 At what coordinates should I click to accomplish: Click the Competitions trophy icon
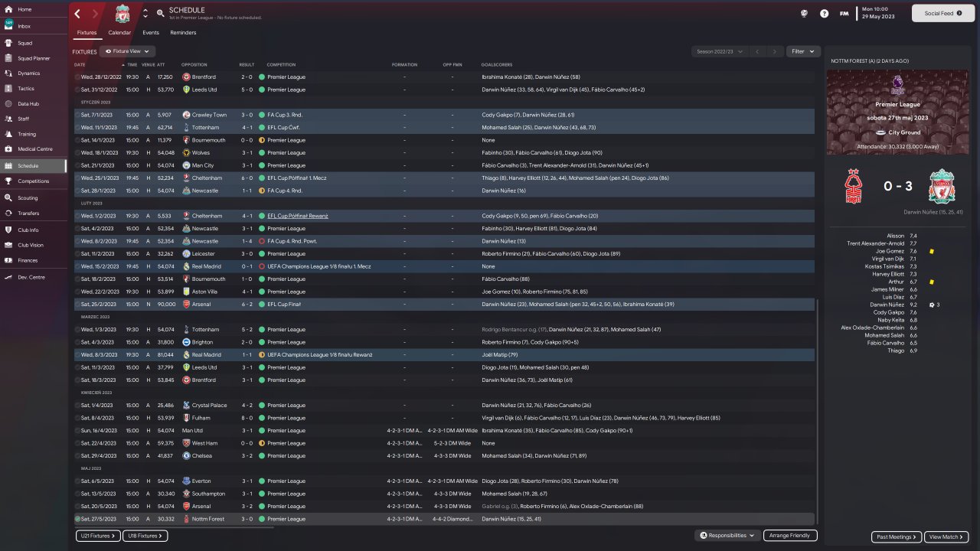[x=8, y=181]
